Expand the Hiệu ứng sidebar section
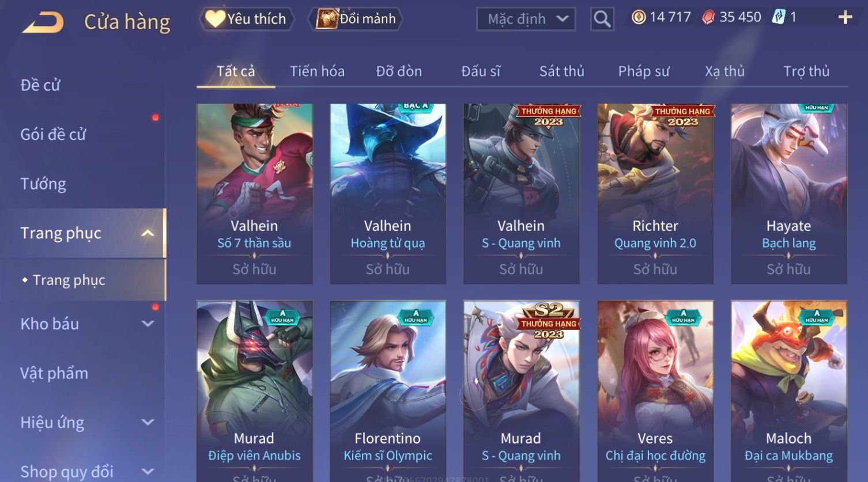Viewport: 868px width, 482px height. click(148, 422)
